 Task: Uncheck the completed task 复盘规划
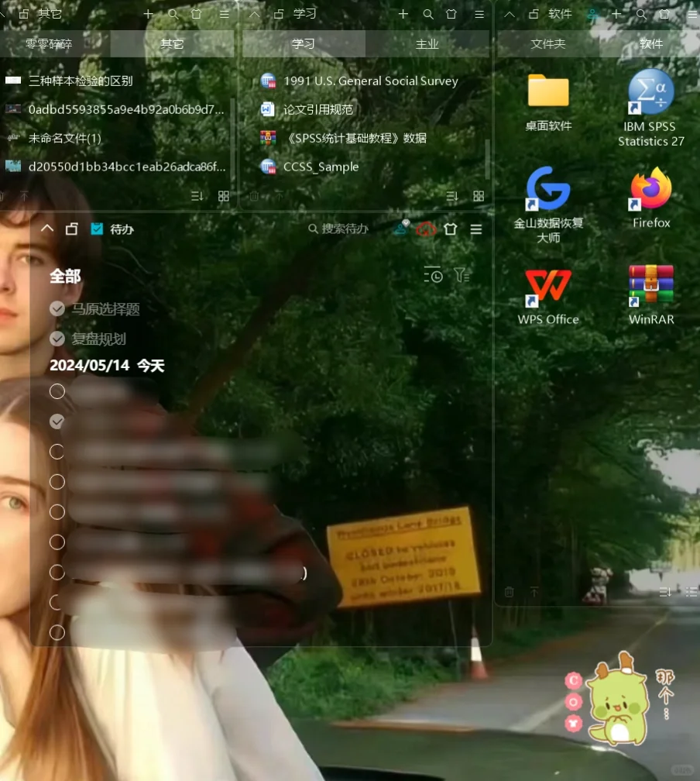(x=57, y=339)
